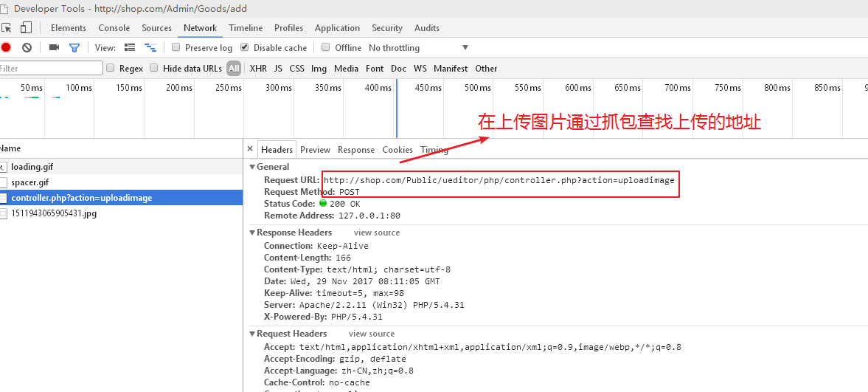Close the request details pane
This screenshot has width=868, height=392.
250,149
